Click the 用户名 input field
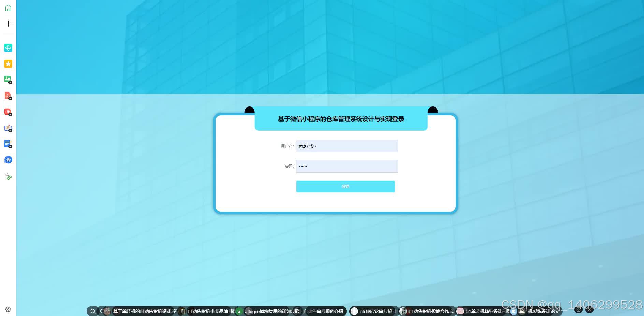 point(347,146)
